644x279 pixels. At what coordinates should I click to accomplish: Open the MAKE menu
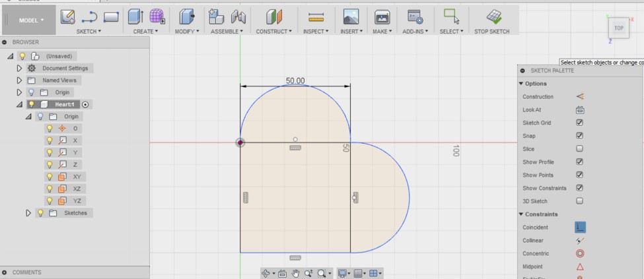[x=382, y=31]
